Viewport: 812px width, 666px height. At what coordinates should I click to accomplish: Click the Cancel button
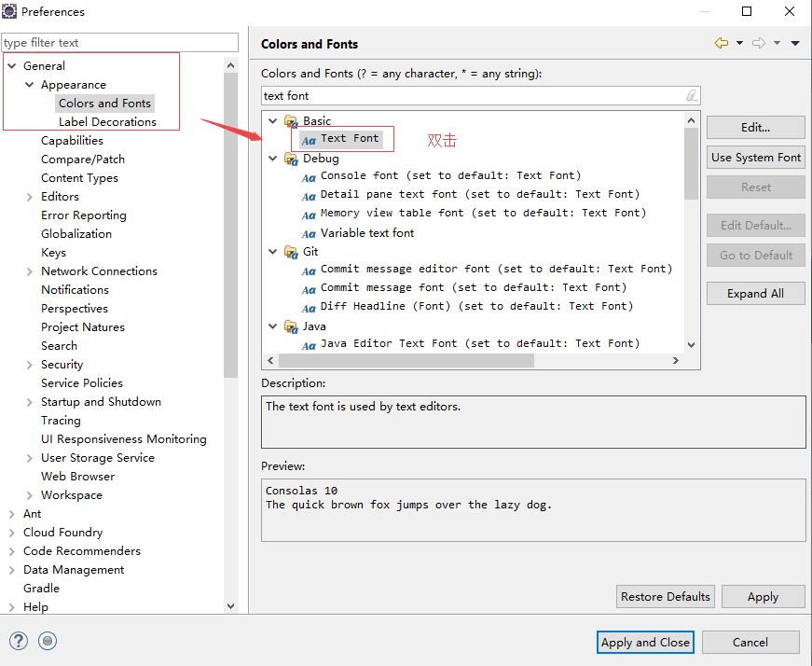coord(750,642)
